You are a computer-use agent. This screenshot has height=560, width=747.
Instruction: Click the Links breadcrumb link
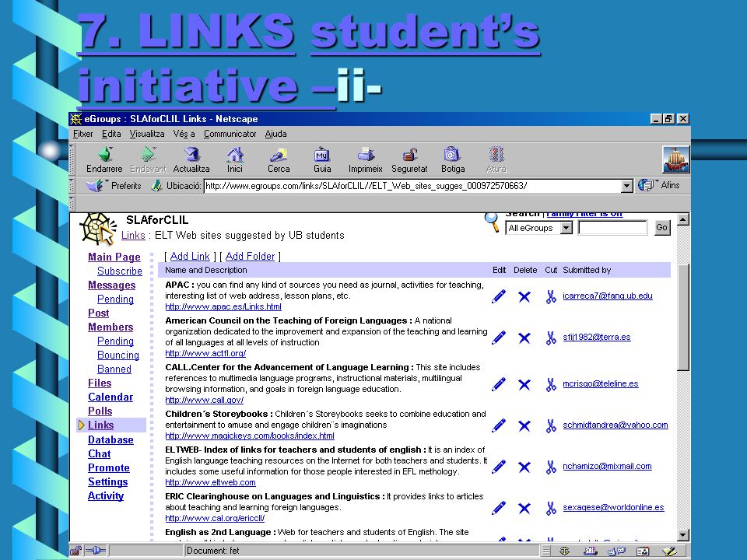tap(133, 235)
